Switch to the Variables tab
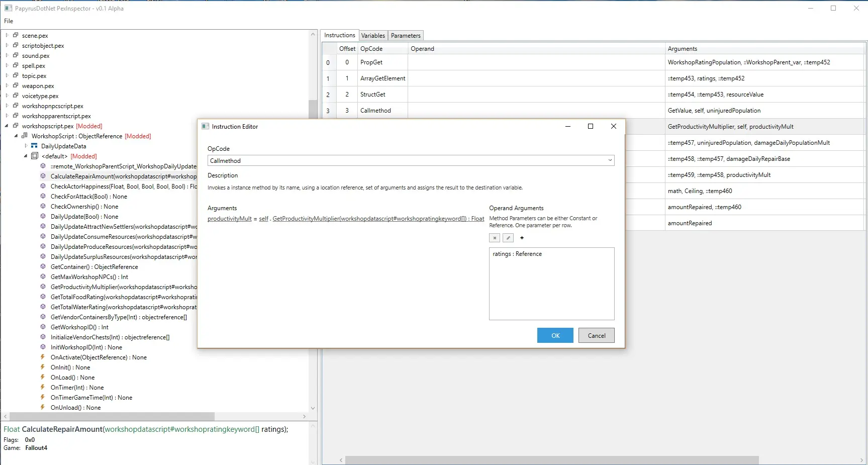Image resolution: width=868 pixels, height=465 pixels. point(373,35)
